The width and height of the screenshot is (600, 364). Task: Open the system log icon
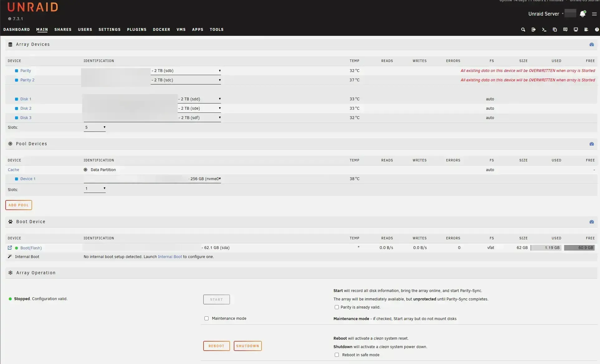point(586,30)
